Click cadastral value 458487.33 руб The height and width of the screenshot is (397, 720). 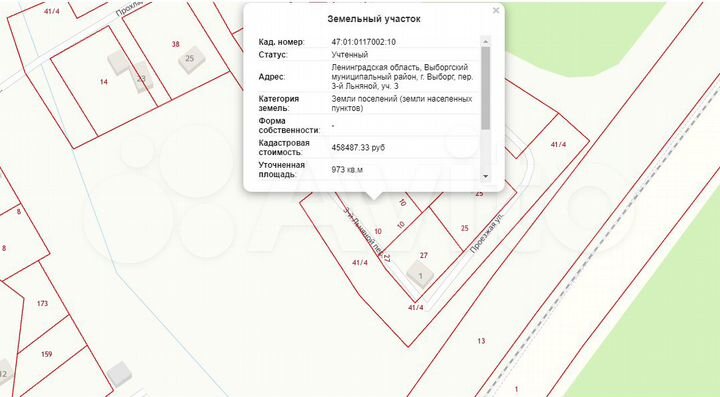point(358,148)
